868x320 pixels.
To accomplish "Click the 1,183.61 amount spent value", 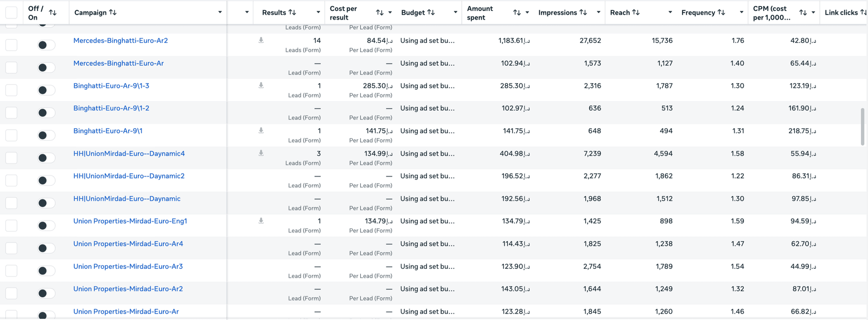I will [x=514, y=40].
